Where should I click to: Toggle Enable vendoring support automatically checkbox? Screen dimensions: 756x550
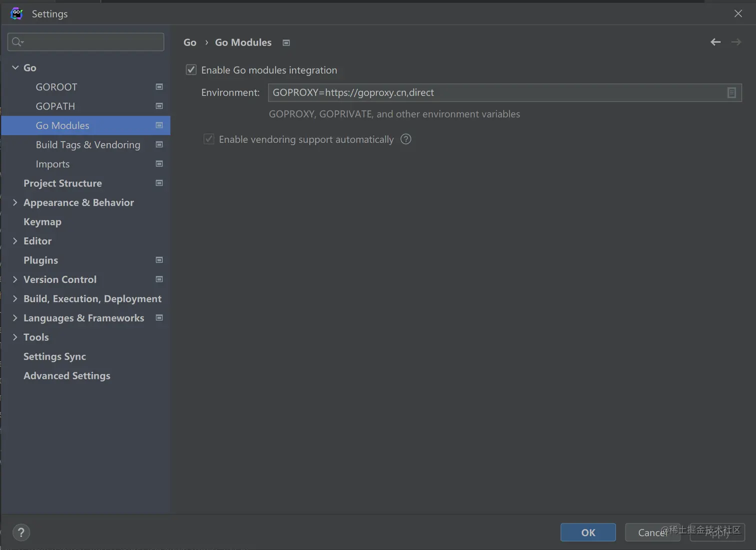coord(209,139)
